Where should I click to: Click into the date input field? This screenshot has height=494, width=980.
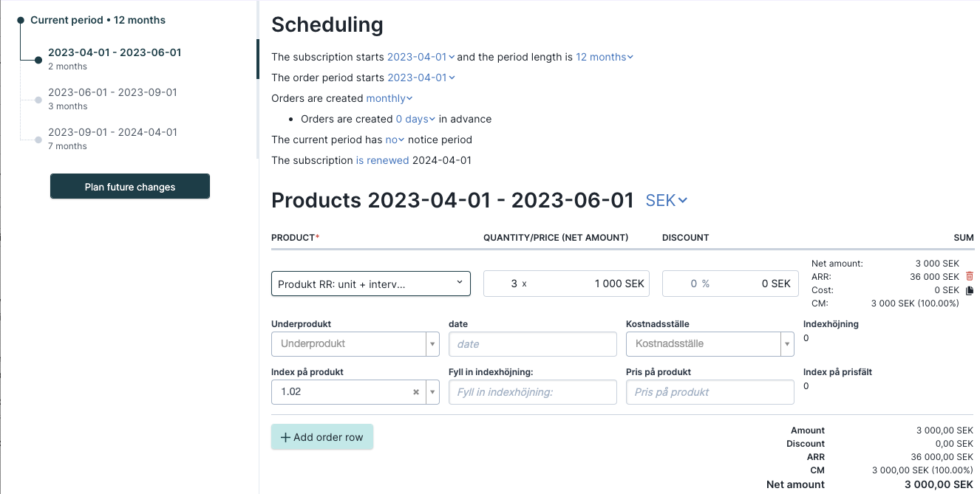[x=533, y=344]
